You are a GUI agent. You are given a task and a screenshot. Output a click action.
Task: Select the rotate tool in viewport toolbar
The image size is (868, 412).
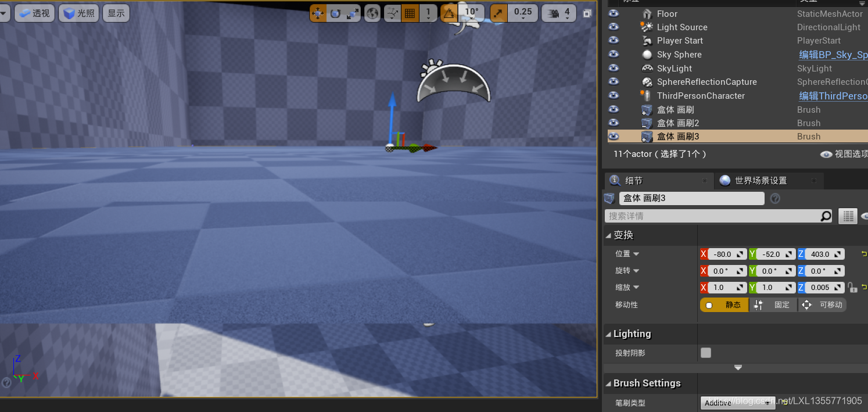[335, 13]
